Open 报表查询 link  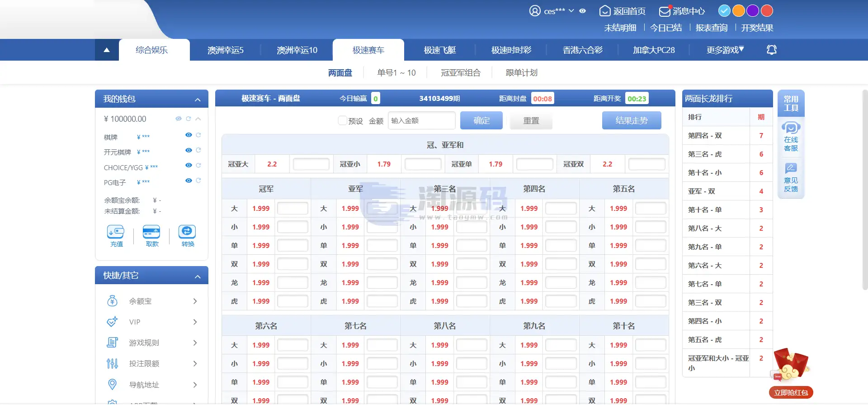[712, 28]
